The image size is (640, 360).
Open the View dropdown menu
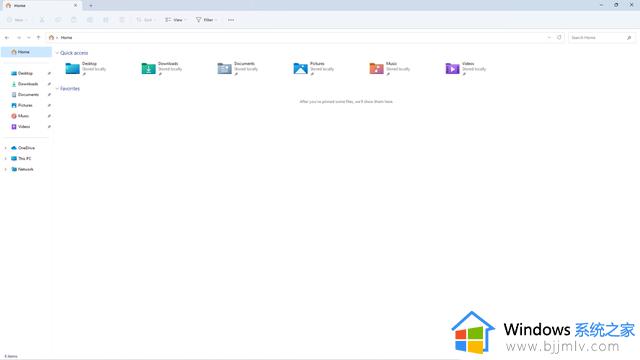176,20
